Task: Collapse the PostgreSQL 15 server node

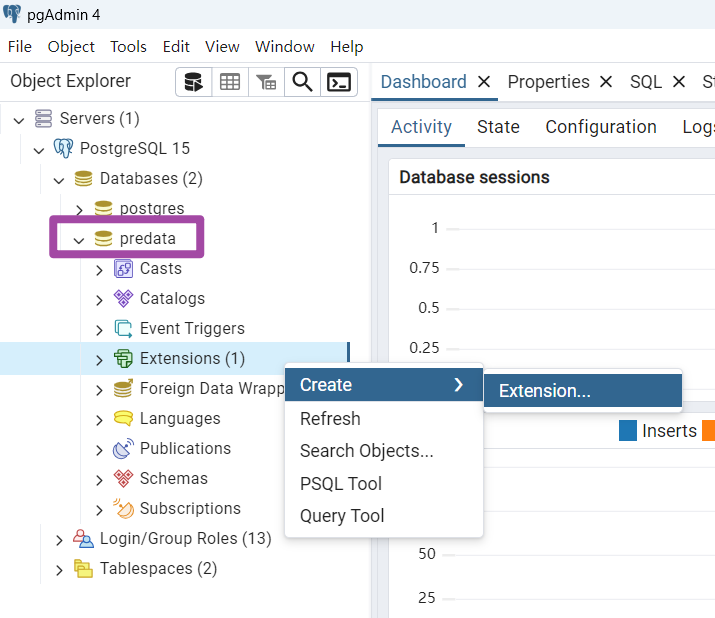Action: click(39, 150)
